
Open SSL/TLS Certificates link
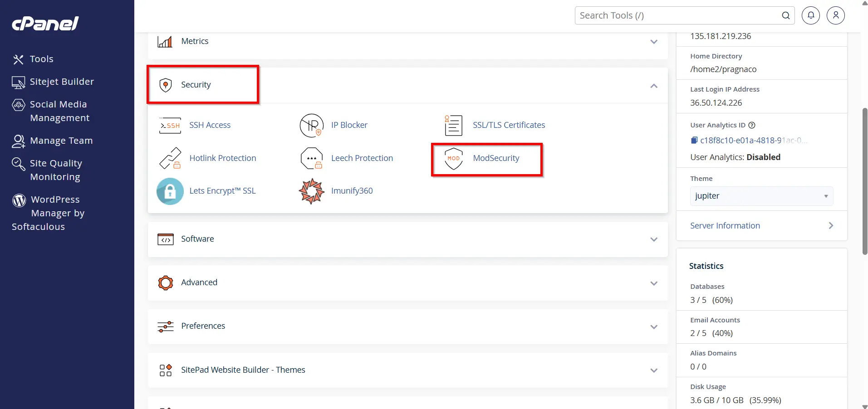pyautogui.click(x=509, y=125)
